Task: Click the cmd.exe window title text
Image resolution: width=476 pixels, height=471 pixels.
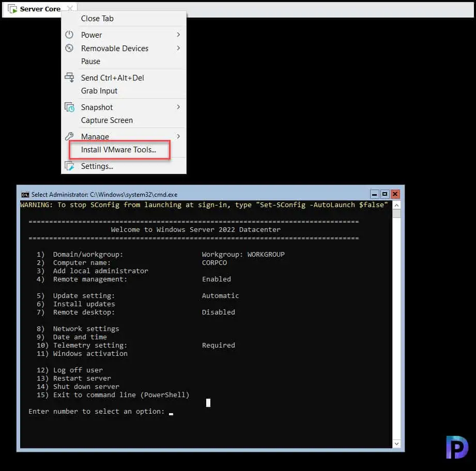Action: click(104, 194)
